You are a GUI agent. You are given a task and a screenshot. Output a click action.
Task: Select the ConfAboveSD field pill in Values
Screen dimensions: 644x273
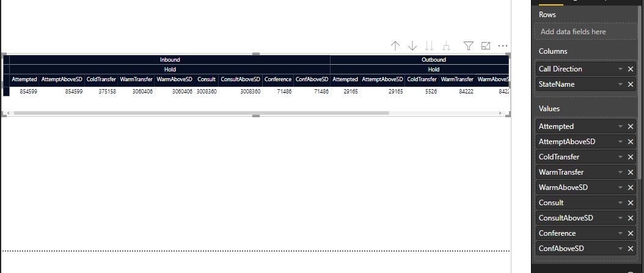[x=586, y=249]
